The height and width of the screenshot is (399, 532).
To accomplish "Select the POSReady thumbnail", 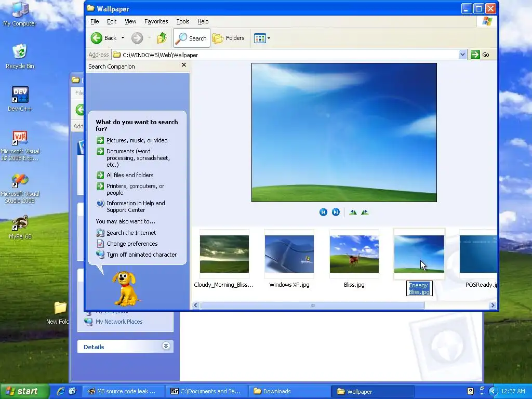I will (478, 254).
